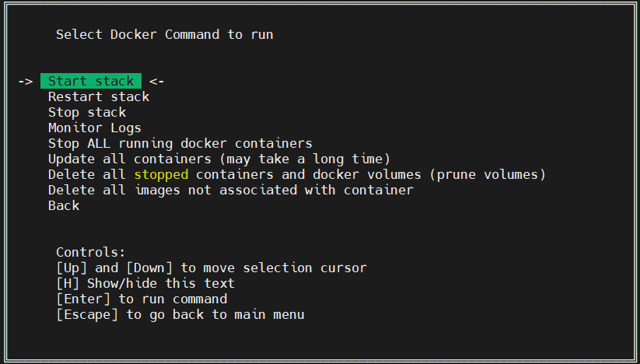Viewport: 640px width, 364px height.
Task: Click the [Up] key hint
Action: 72,268
